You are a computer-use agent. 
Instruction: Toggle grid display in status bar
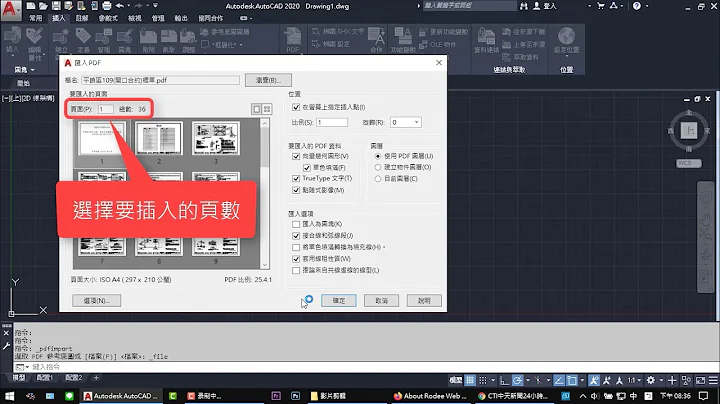pyautogui.click(x=470, y=380)
